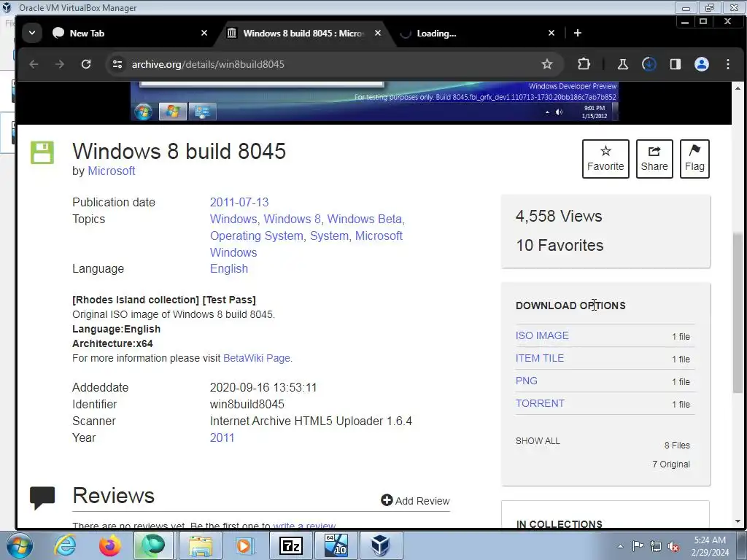Click the green floppy disk software icon
This screenshot has height=560, width=747.
point(42,152)
